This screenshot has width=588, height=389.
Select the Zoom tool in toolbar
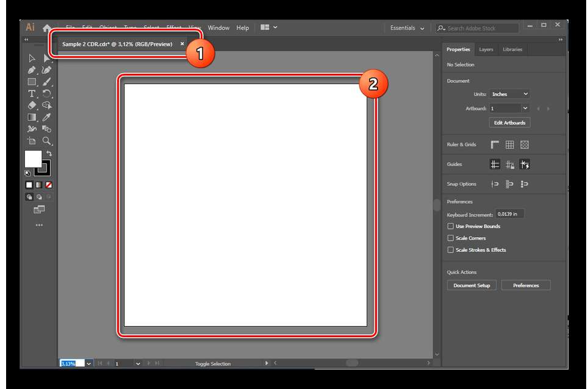tap(47, 141)
